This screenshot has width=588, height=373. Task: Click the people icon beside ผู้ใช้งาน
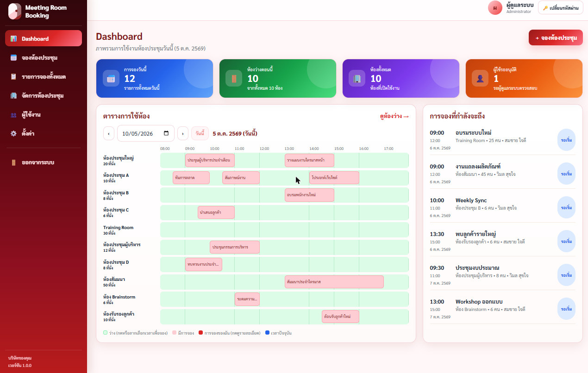click(13, 115)
